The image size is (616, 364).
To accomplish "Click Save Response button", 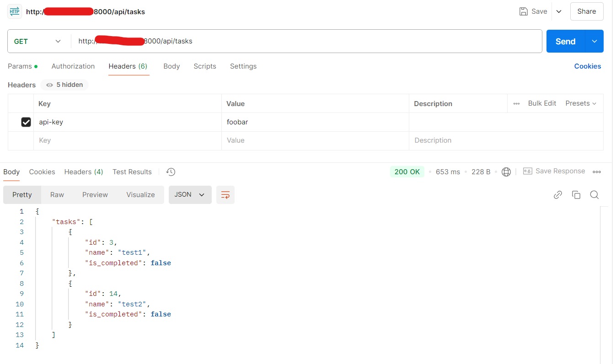I will point(554,171).
